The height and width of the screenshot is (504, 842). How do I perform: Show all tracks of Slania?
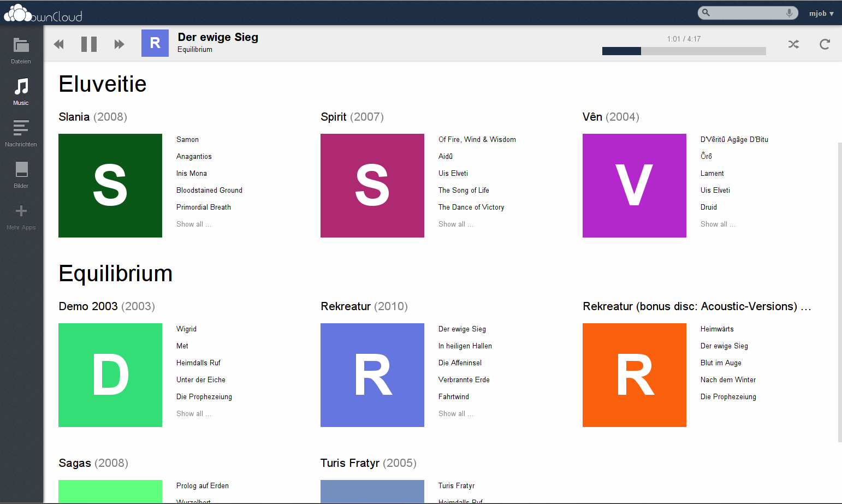pyautogui.click(x=194, y=224)
